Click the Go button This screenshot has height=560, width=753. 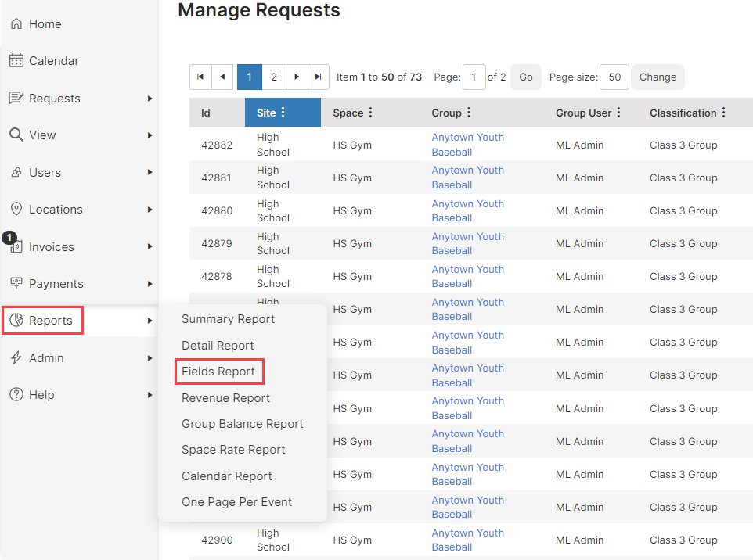pyautogui.click(x=526, y=77)
